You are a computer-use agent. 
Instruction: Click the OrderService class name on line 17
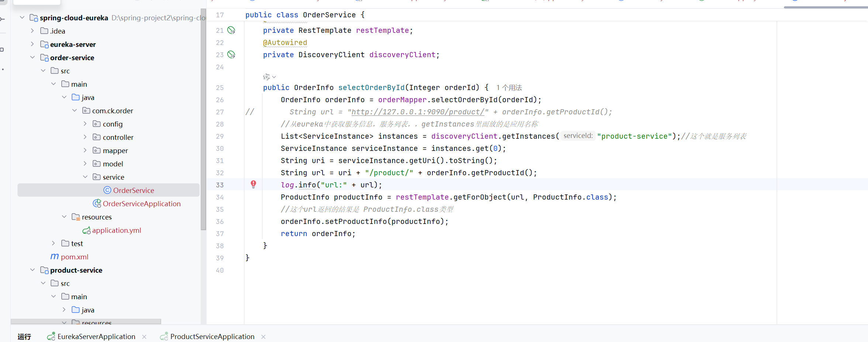[329, 15]
